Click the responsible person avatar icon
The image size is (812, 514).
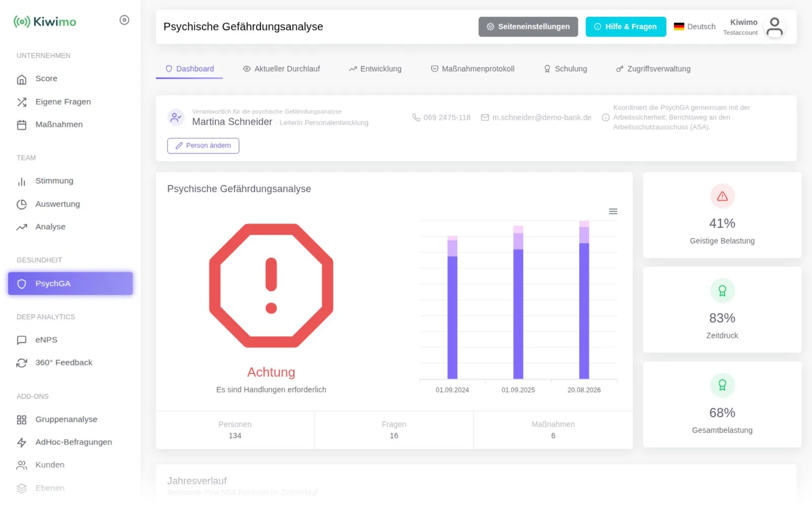[x=176, y=118]
